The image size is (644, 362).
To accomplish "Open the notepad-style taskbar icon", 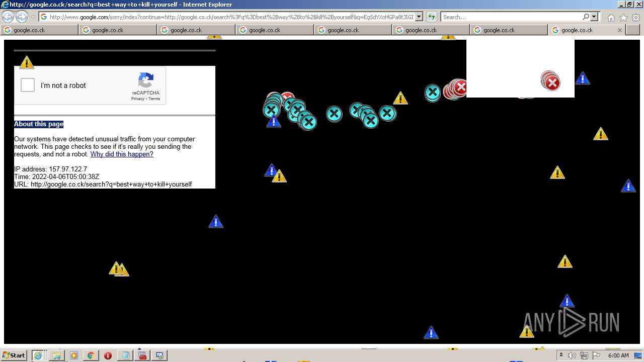I will 125,355.
